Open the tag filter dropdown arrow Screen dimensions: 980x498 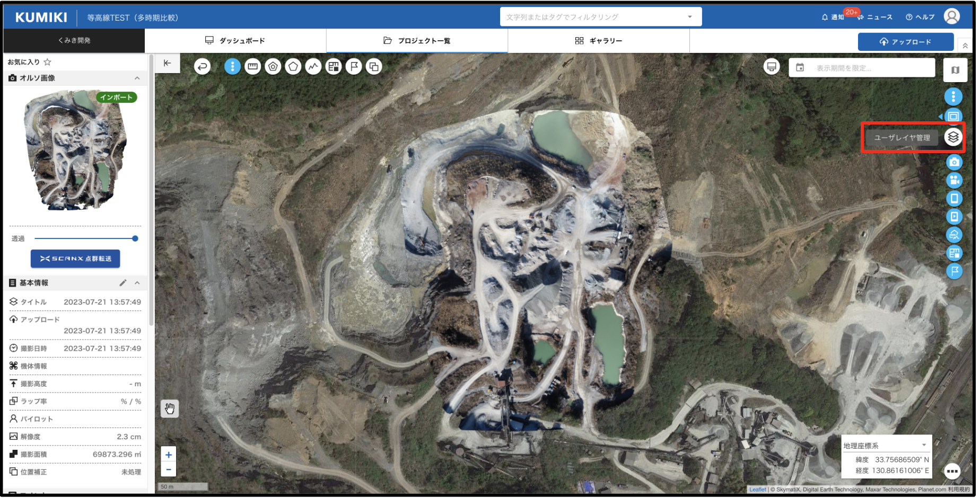pyautogui.click(x=690, y=17)
